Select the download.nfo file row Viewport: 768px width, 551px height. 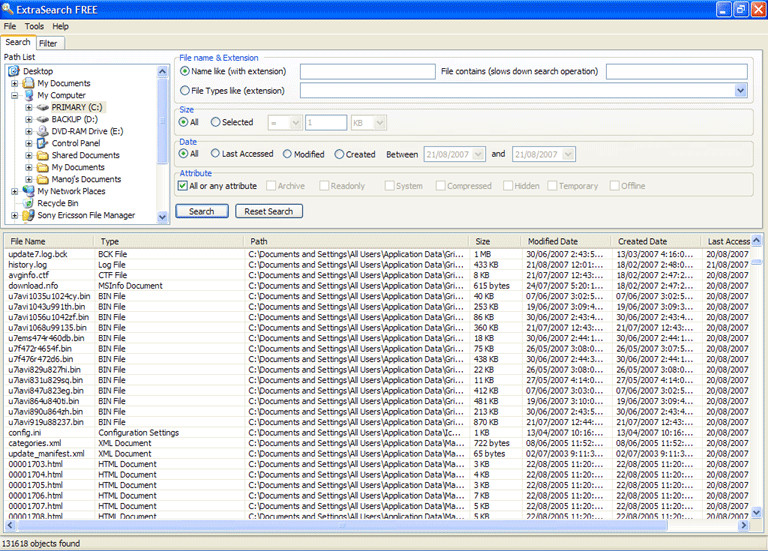point(377,286)
